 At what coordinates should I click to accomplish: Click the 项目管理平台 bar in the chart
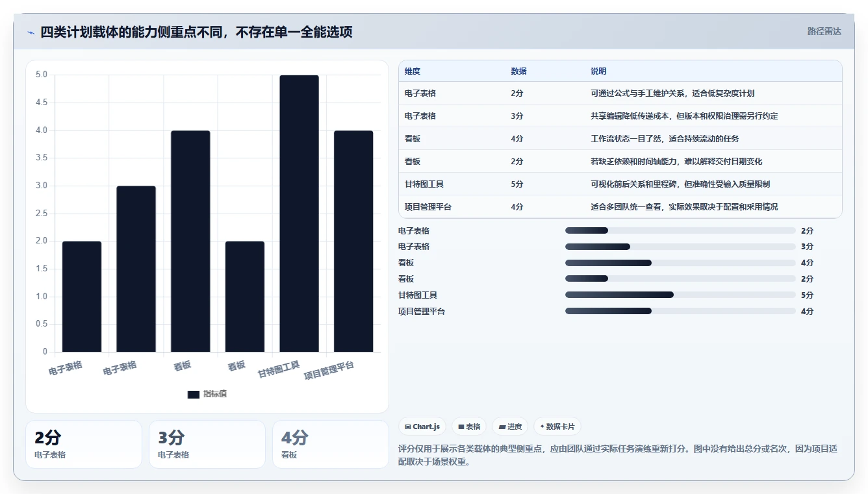pyautogui.click(x=353, y=241)
